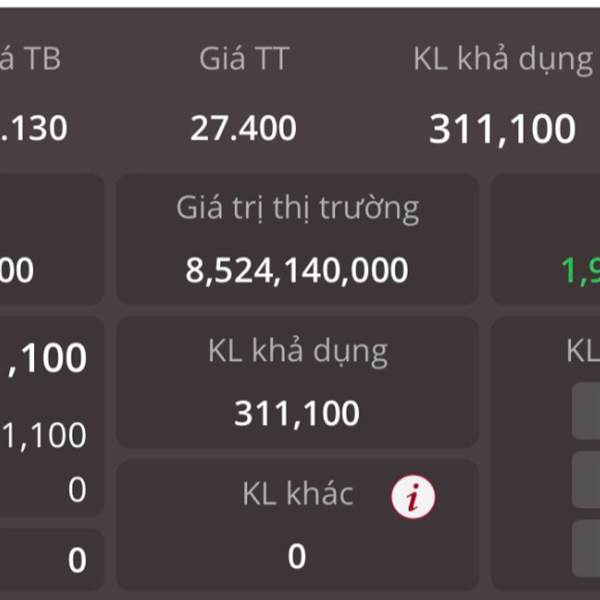Image resolution: width=600 pixels, height=600 pixels.
Task: Click the first gray field under right KL label
Action: point(587,412)
